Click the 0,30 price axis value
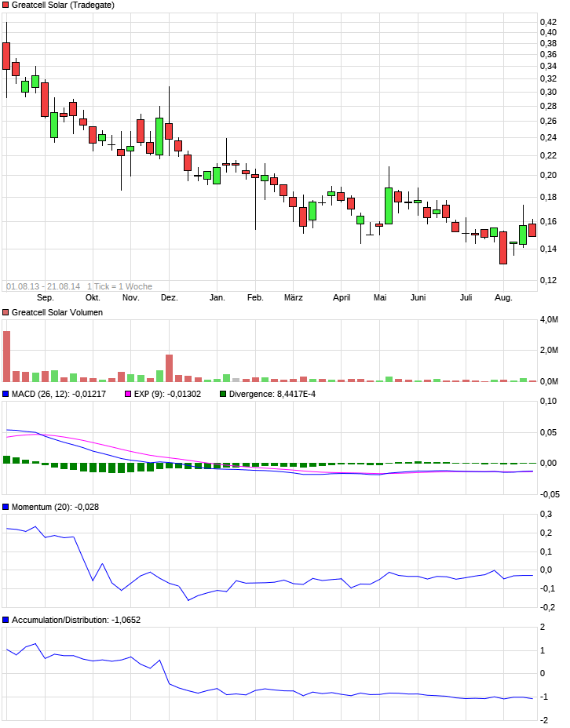Screen dimensions: 570x728 click(548, 92)
